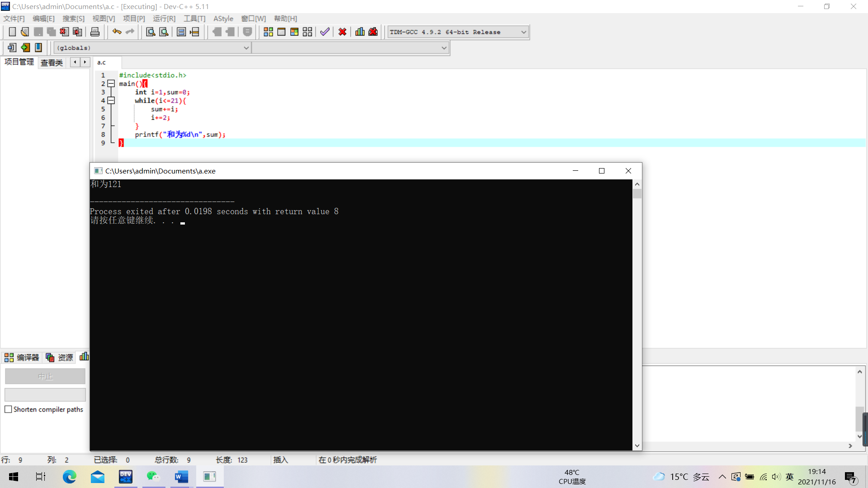
Task: Click the Undo arrow icon
Action: [x=117, y=32]
